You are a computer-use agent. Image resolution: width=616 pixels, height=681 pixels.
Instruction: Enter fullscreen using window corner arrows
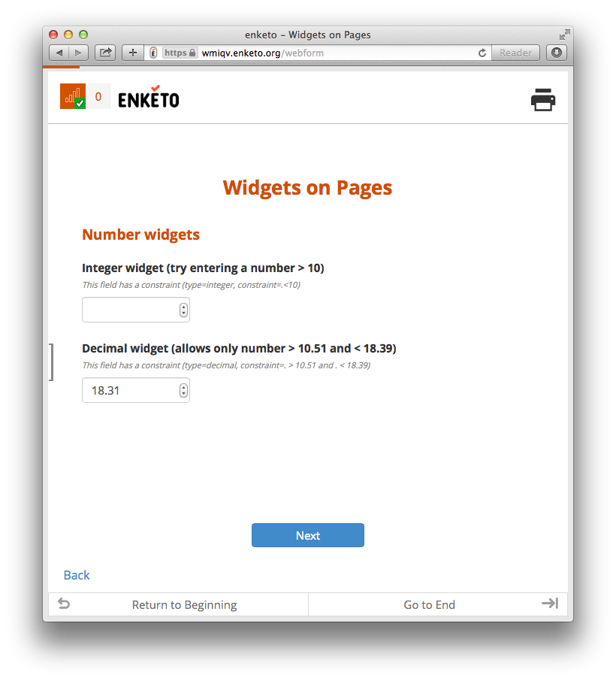pyautogui.click(x=564, y=35)
